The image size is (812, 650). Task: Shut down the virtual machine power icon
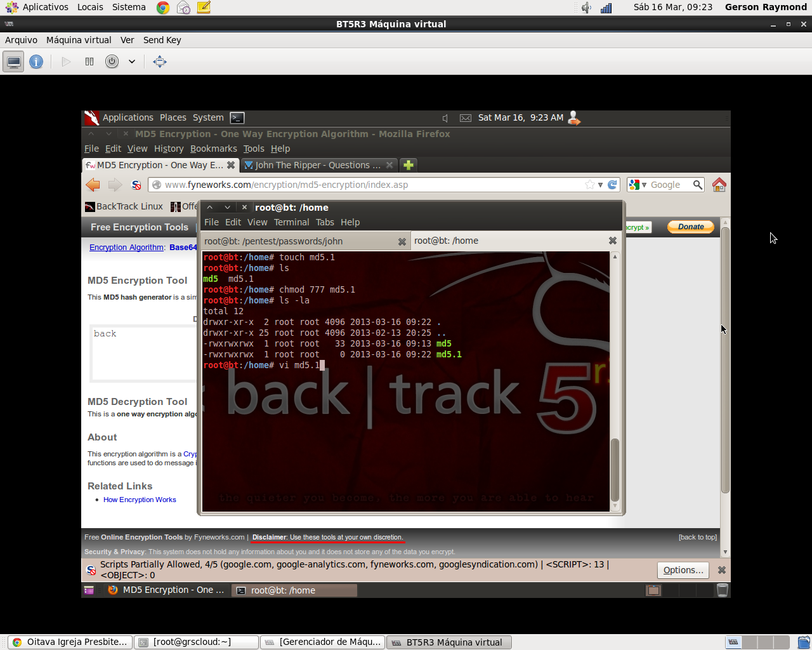[112, 62]
